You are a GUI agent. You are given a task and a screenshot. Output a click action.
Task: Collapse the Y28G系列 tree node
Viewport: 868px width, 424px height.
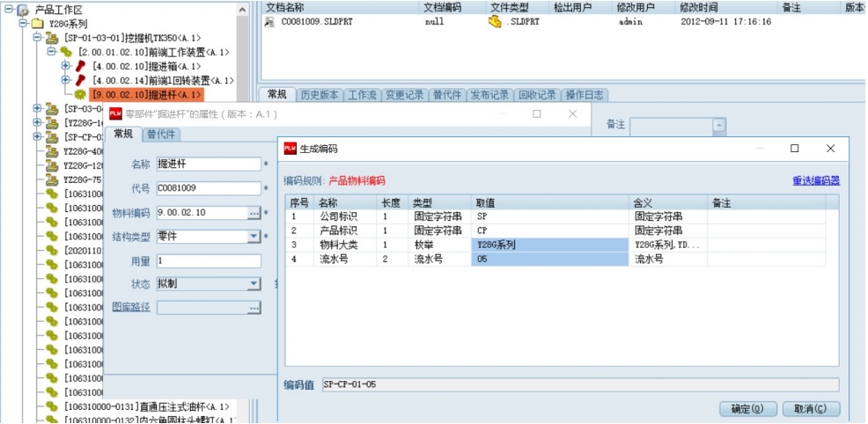23,23
